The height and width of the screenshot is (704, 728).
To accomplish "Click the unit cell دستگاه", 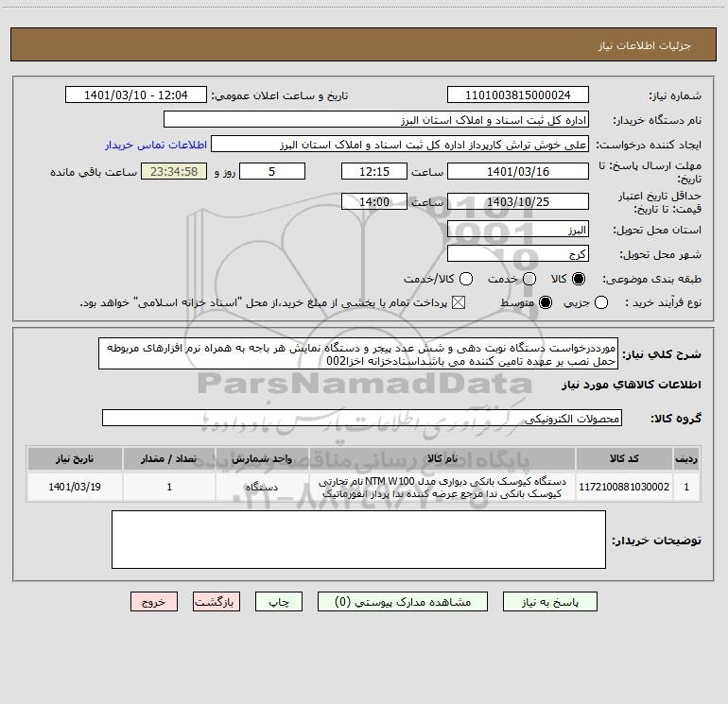I will (262, 487).
